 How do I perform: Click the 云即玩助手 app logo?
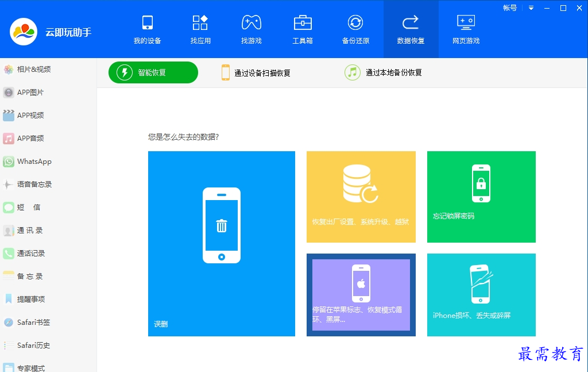24,32
